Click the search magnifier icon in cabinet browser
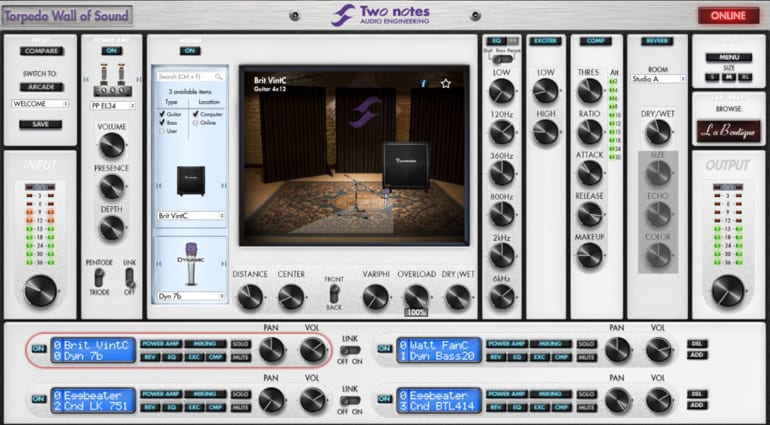This screenshot has width=770, height=425. pyautogui.click(x=218, y=76)
